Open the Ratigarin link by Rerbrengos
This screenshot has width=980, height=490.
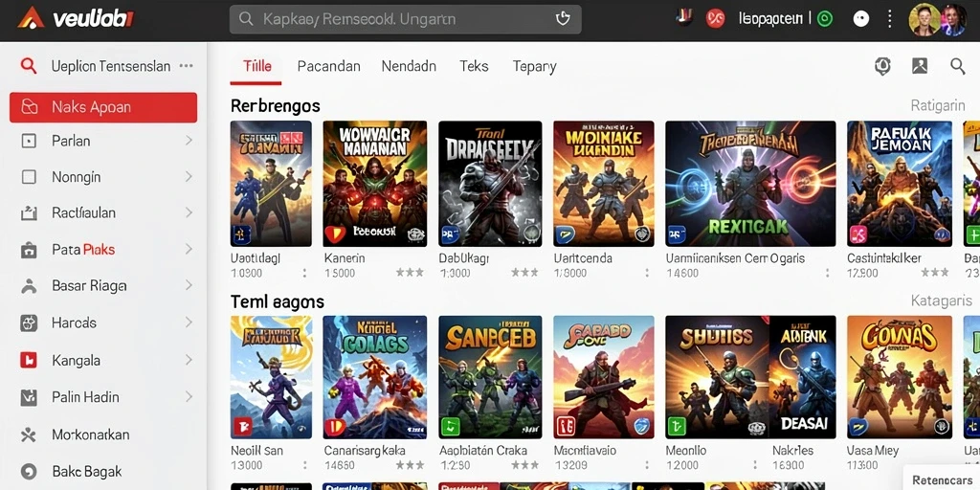click(x=938, y=105)
